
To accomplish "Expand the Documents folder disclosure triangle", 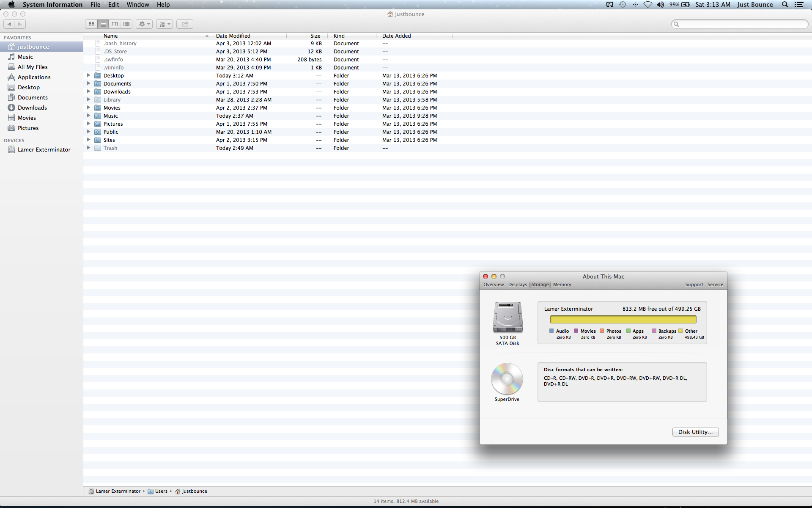I will coord(88,83).
